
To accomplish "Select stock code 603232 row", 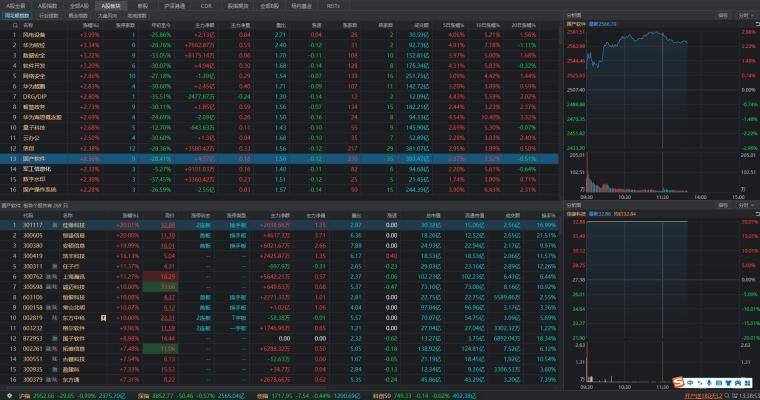I will pos(279,328).
